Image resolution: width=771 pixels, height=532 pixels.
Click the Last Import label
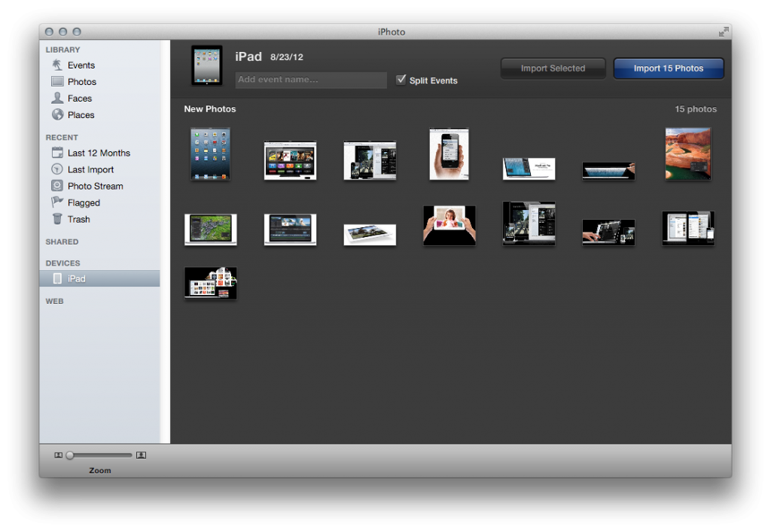(x=90, y=169)
